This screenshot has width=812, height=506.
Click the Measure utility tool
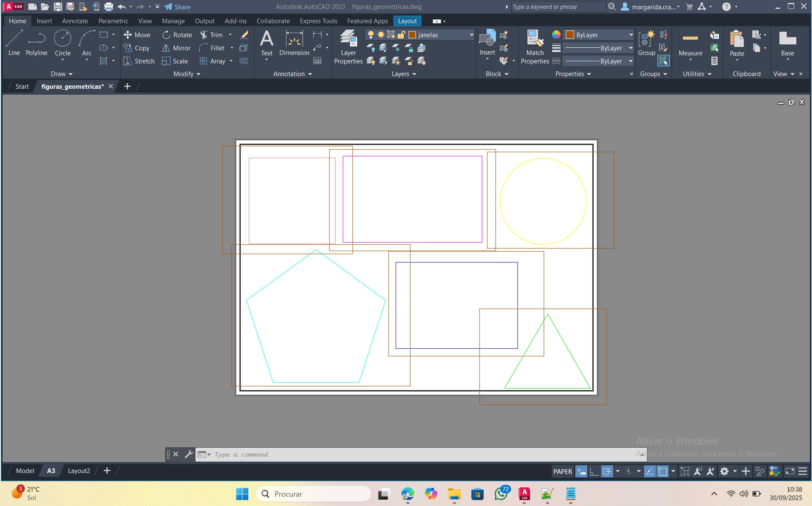coord(690,43)
